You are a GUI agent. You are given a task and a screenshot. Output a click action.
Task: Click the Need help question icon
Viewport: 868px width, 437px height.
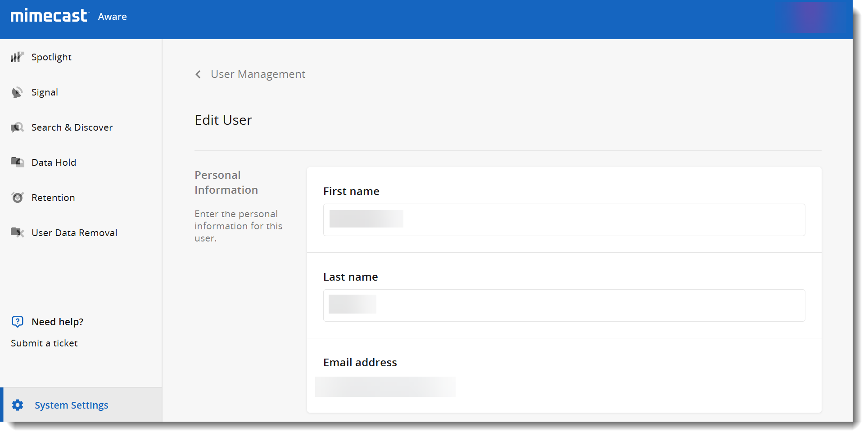click(x=17, y=322)
